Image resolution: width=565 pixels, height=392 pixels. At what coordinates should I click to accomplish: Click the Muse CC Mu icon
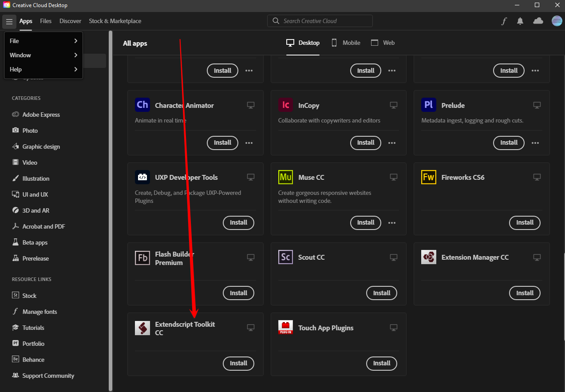[285, 177]
